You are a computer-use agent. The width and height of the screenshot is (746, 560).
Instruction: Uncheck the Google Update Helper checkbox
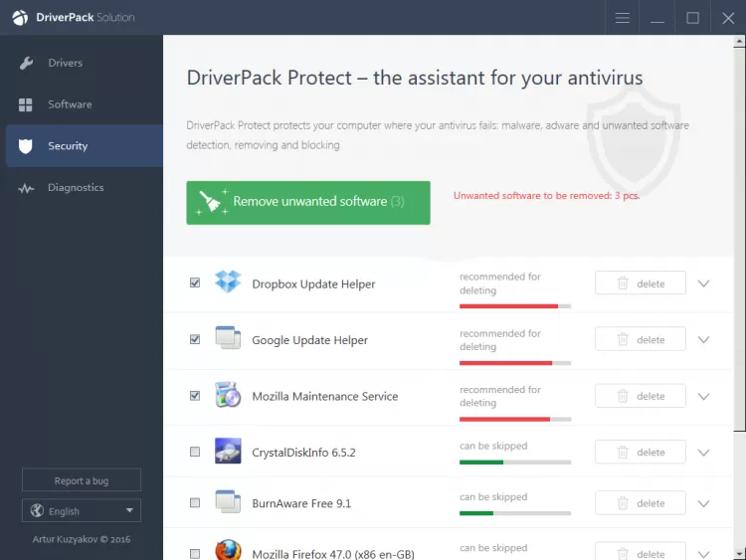click(x=195, y=339)
